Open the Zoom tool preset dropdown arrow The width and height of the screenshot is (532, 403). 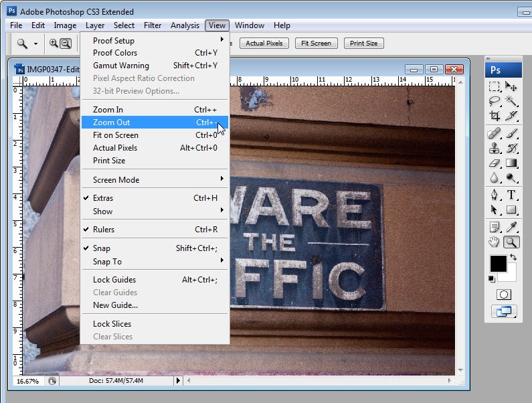(x=35, y=44)
